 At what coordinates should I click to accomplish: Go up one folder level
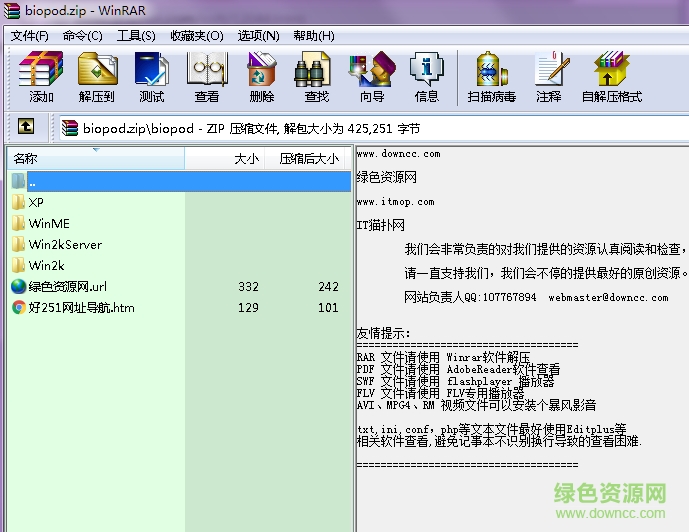point(26,127)
